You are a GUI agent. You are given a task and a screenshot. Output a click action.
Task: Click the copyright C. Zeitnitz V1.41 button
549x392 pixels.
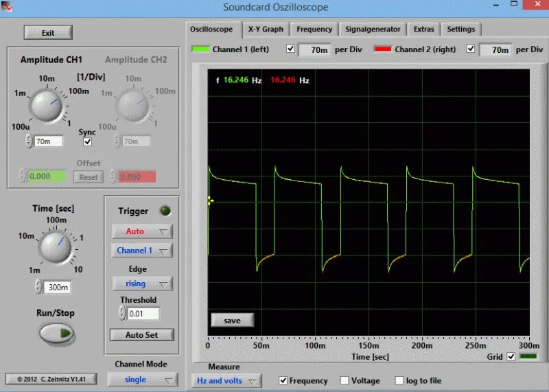pyautogui.click(x=51, y=379)
